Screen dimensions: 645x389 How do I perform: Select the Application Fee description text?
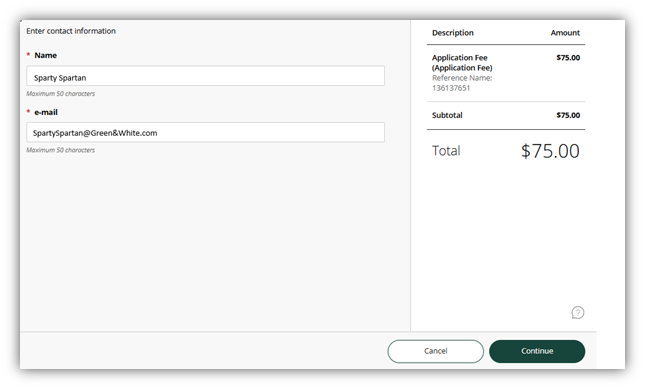[462, 63]
